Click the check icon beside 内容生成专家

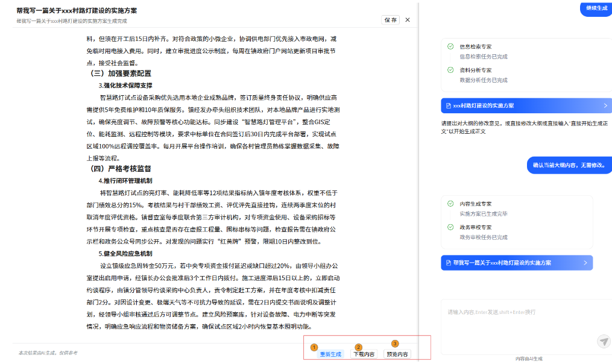tap(450, 204)
